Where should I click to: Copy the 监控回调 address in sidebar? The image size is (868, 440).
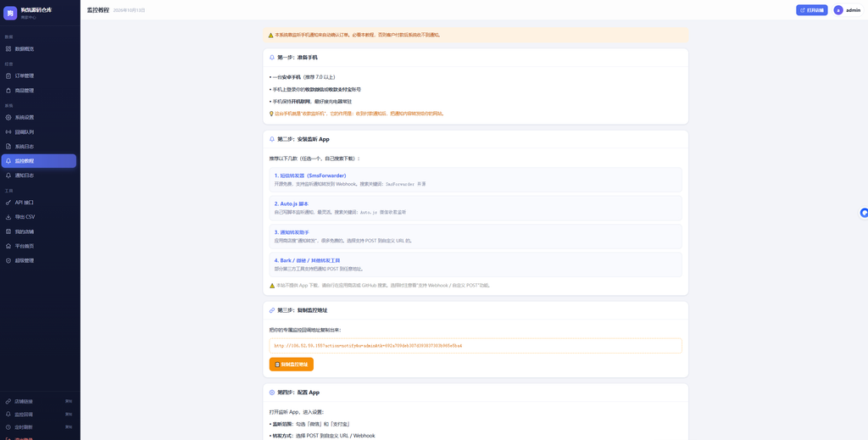click(69, 414)
